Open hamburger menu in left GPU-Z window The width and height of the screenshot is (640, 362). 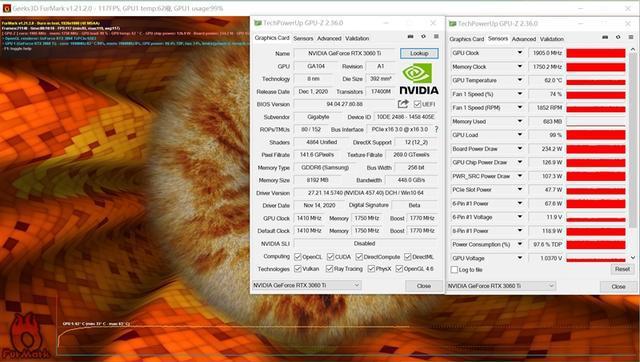[x=436, y=37]
